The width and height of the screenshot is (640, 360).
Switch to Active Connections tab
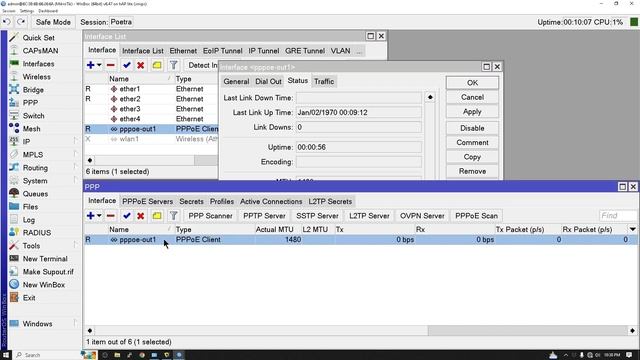tap(271, 202)
